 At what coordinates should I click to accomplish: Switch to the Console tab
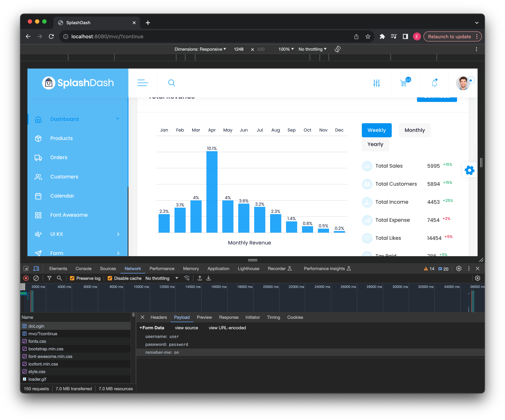tap(84, 269)
